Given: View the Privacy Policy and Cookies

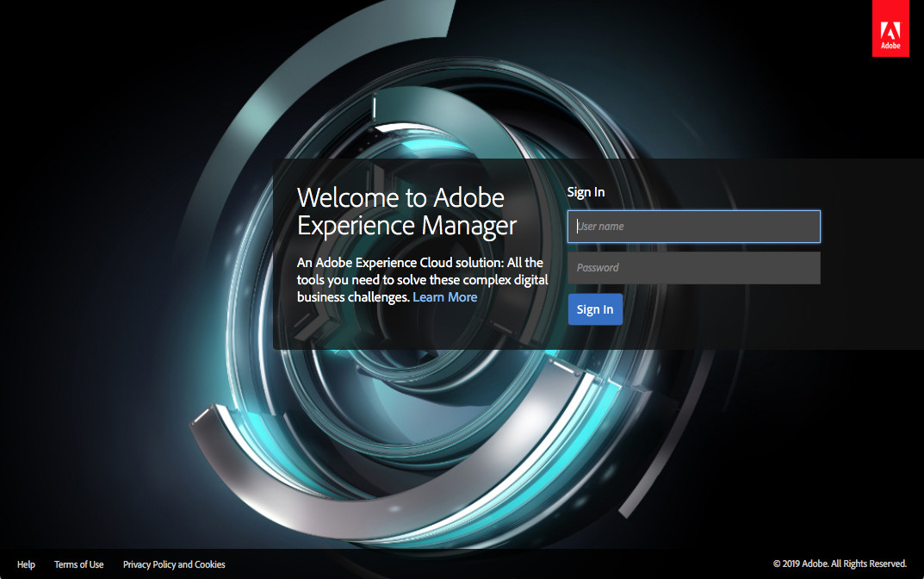Looking at the screenshot, I should point(174,564).
